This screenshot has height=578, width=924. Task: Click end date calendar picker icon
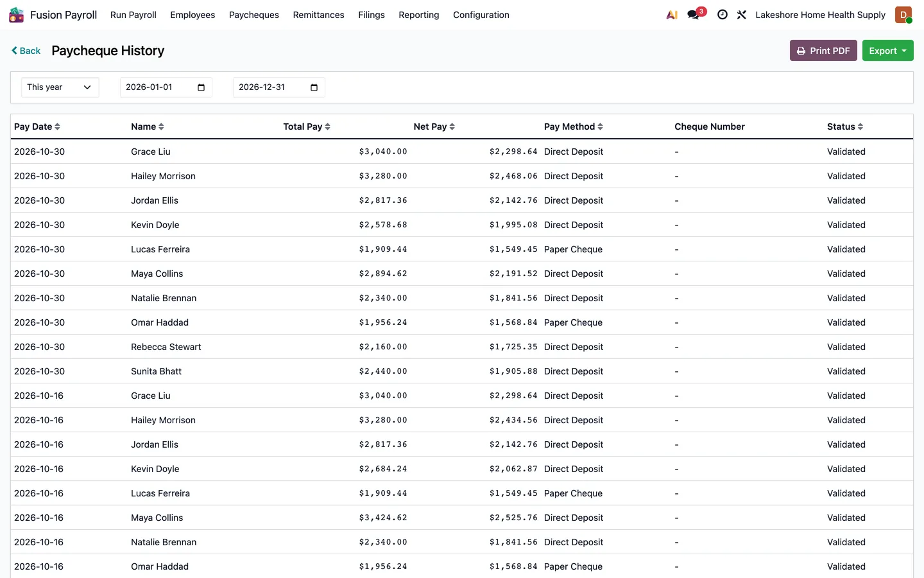[314, 87]
